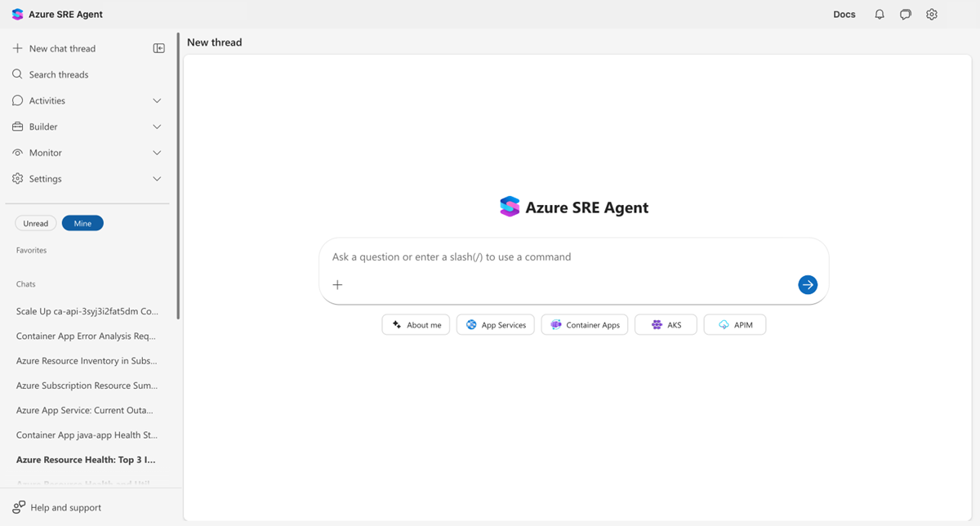Click the About me suggestion button
Viewport: 980px width, 526px height.
416,325
